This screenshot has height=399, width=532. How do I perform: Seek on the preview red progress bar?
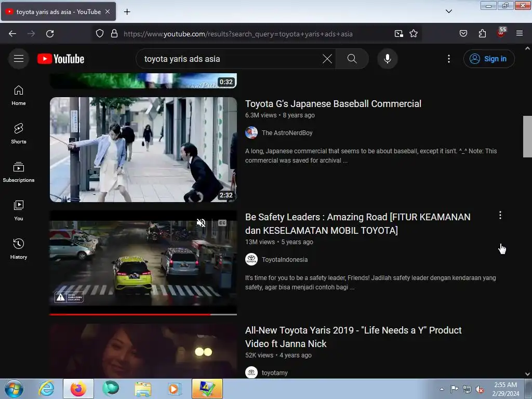pyautogui.click(x=143, y=314)
